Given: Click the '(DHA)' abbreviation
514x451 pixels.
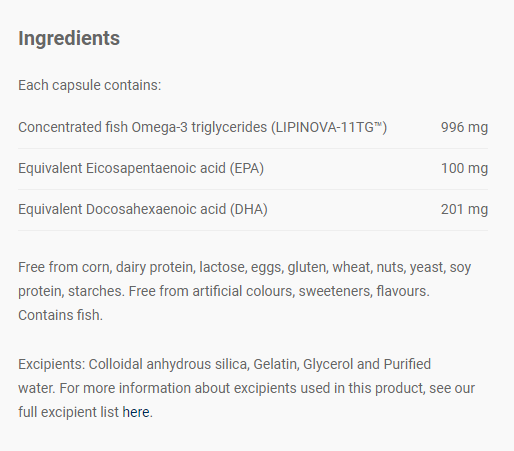Looking at the screenshot, I should click(x=249, y=209).
